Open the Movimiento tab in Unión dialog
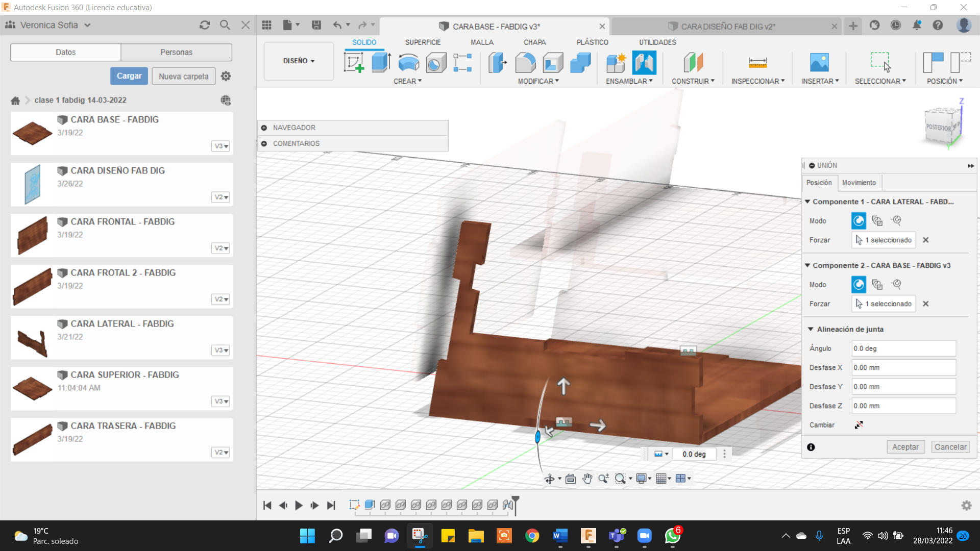The width and height of the screenshot is (980, 551). pyautogui.click(x=859, y=183)
